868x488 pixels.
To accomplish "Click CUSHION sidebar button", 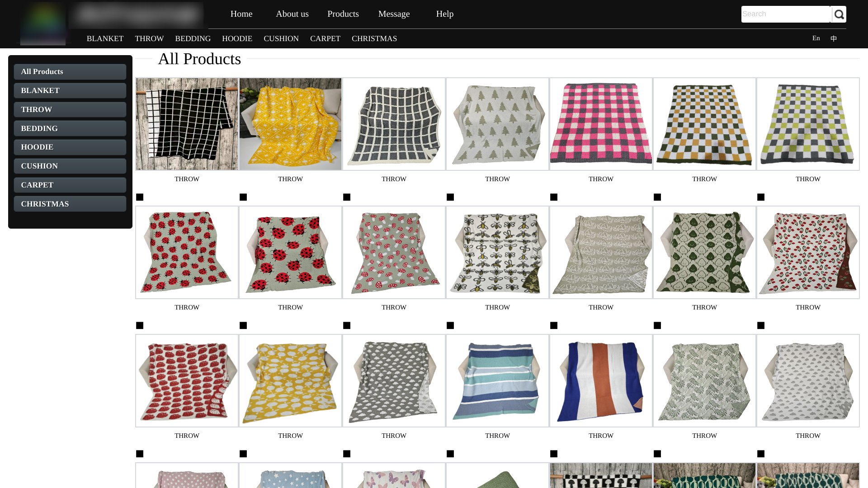I will 70,166.
